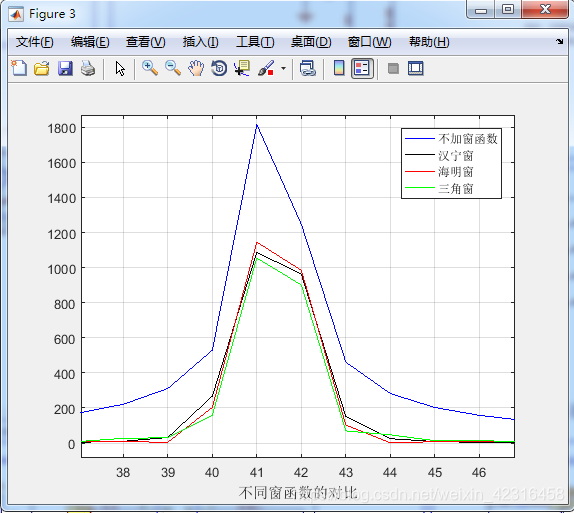Click the blue line sample in the legend
The width and height of the screenshot is (574, 513).
coord(420,138)
